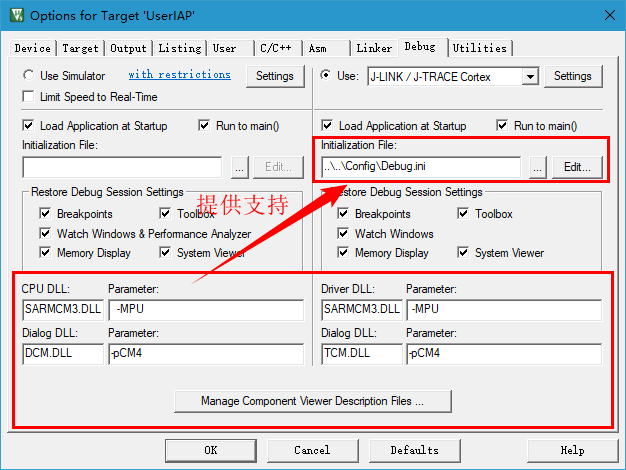Image resolution: width=626 pixels, height=470 pixels.
Task: Toggle debugger Breakpoints checkbox
Action: pos(343,214)
